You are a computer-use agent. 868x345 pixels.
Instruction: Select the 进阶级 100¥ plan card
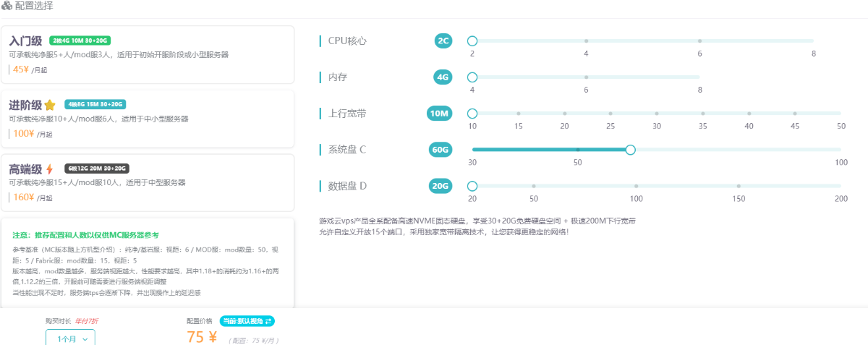tap(148, 119)
